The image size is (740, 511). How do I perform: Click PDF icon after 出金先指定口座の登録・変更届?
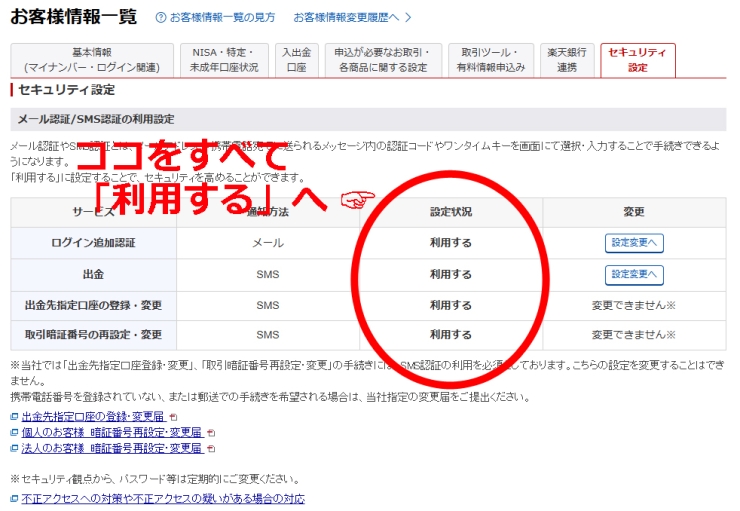pyautogui.click(x=173, y=417)
